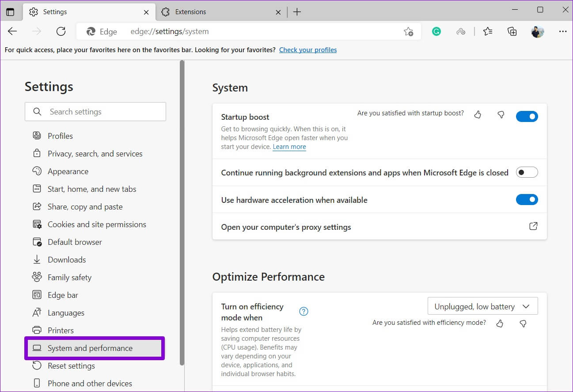573x392 pixels.
Task: Open Privacy, search, and services section
Action: (x=95, y=153)
